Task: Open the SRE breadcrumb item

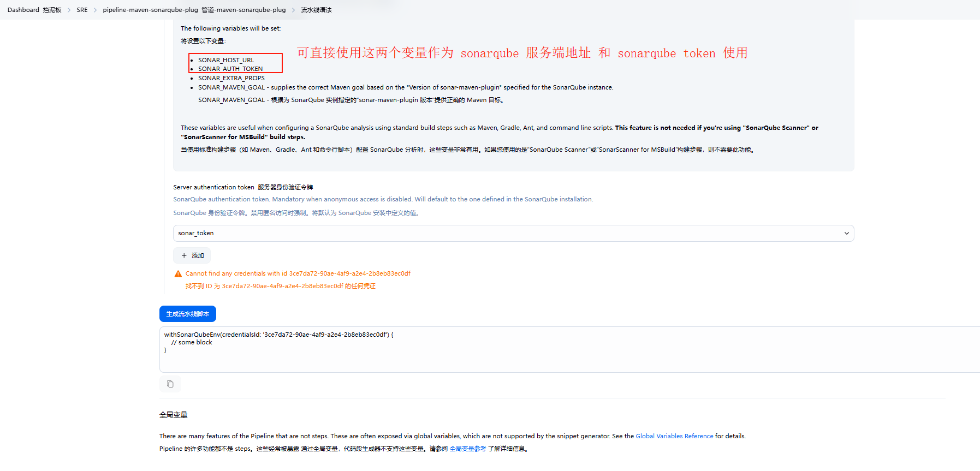Action: point(82,10)
